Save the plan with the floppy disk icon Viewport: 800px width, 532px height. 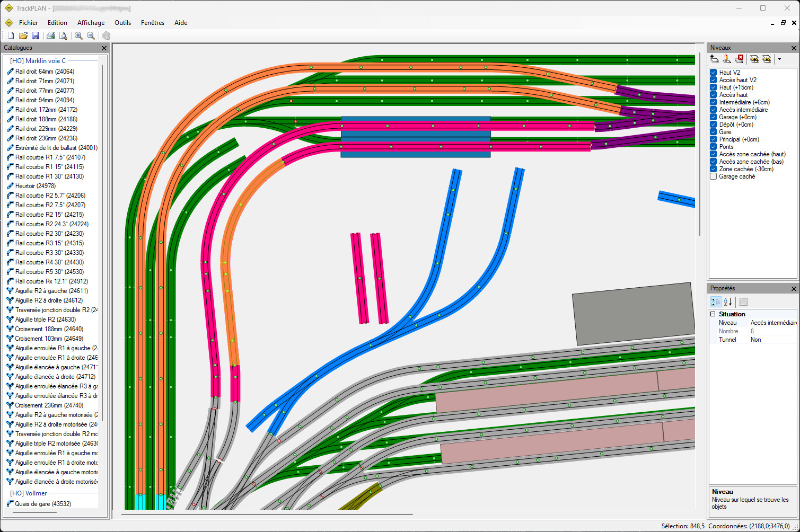[x=36, y=36]
